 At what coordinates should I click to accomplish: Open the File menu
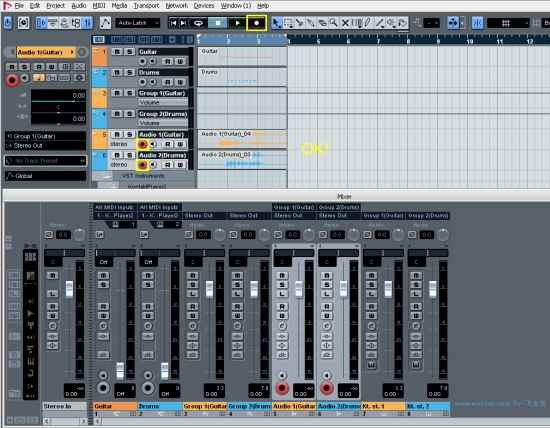coord(19,5)
